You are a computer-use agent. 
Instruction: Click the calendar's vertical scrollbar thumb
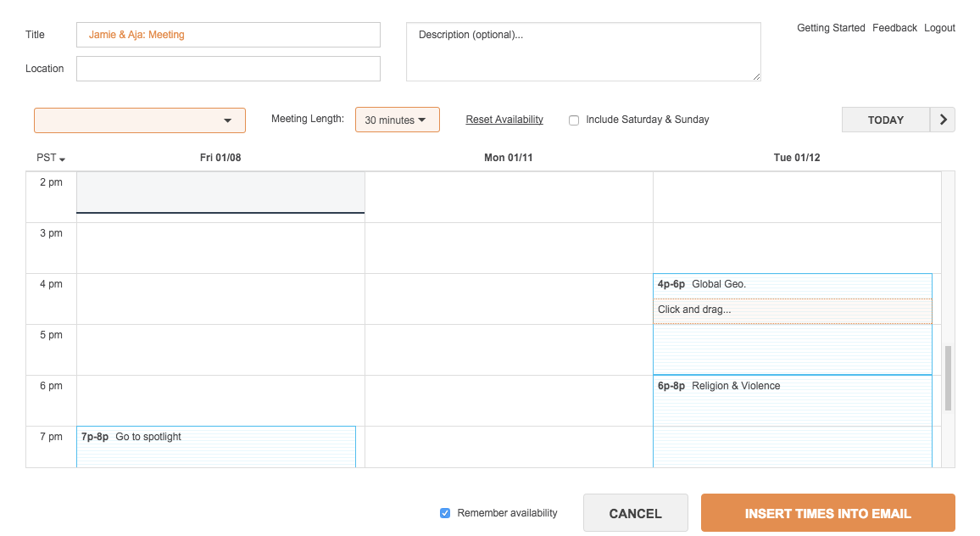948,377
